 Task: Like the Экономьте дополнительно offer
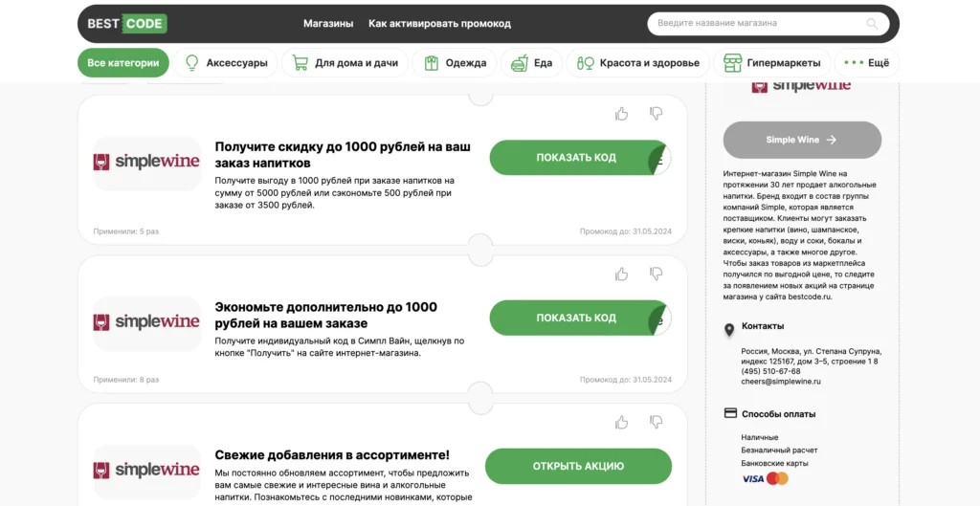(x=621, y=274)
